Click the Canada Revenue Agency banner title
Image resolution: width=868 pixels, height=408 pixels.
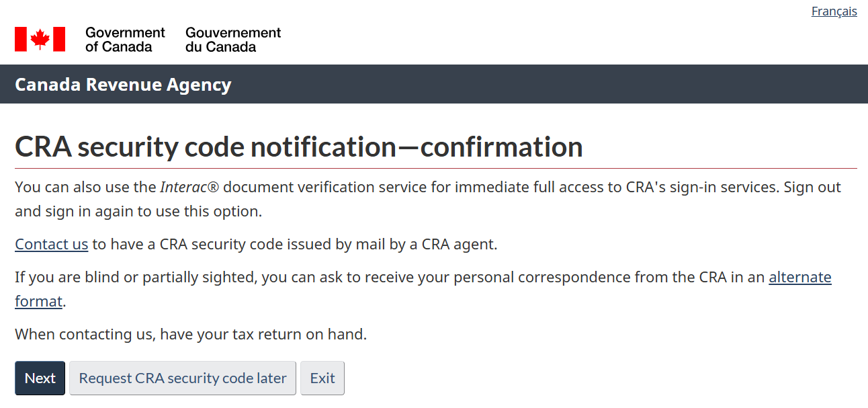pyautogui.click(x=123, y=85)
